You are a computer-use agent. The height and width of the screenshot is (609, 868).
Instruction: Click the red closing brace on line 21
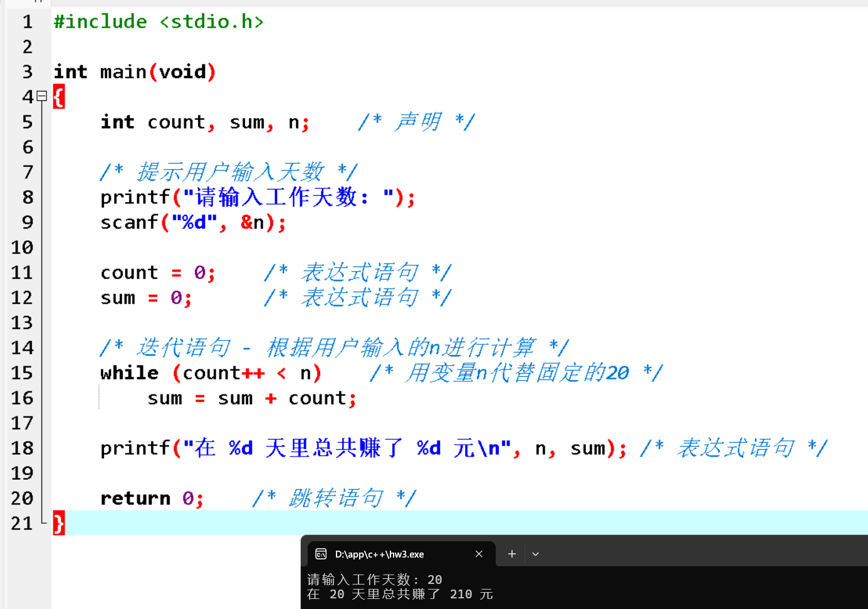point(59,523)
